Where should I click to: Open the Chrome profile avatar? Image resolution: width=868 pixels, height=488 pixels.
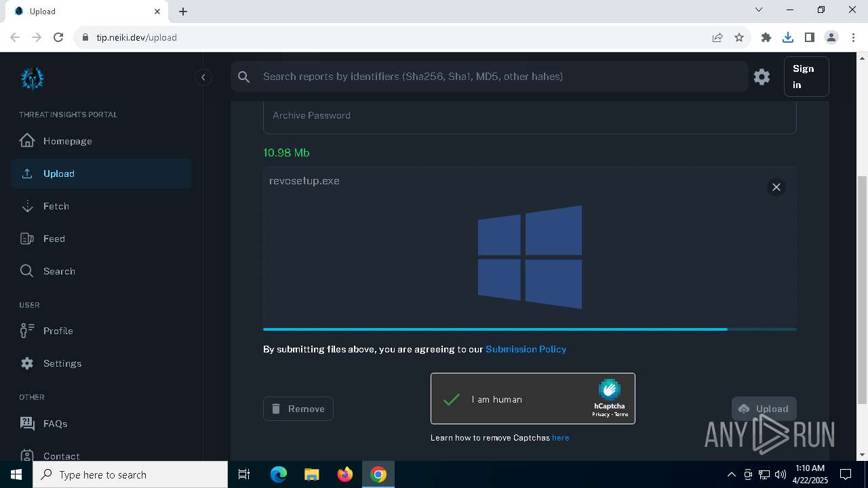tap(831, 37)
